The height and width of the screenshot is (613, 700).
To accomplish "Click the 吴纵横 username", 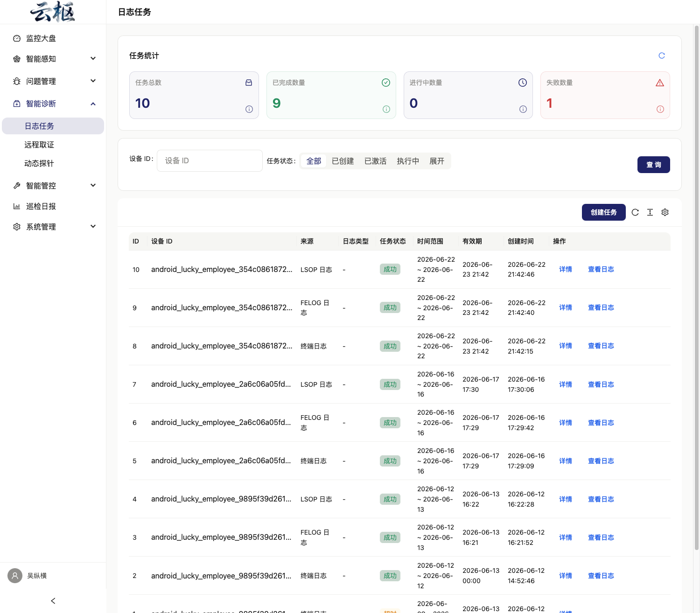I will click(37, 576).
